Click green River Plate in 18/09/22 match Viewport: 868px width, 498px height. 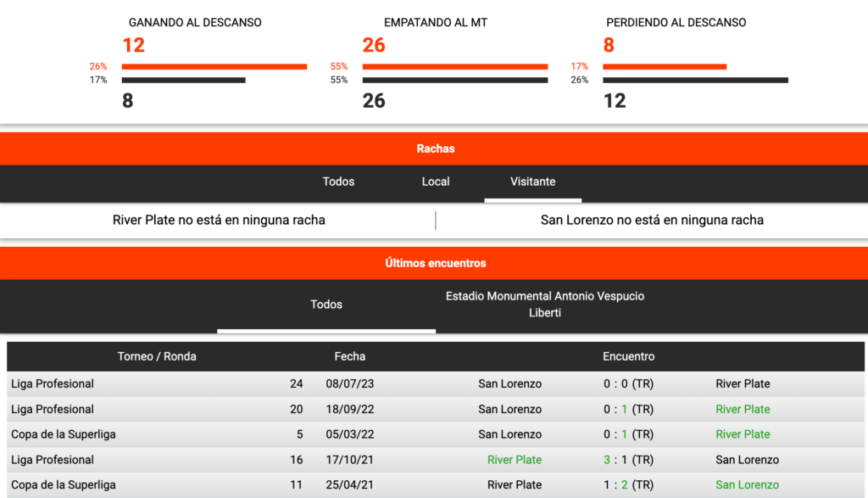click(743, 410)
